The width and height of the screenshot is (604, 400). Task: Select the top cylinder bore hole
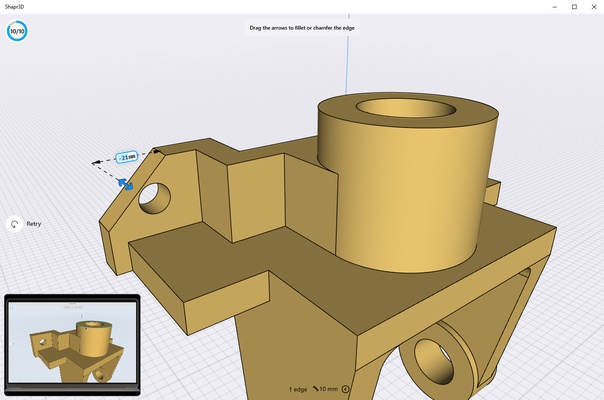405,108
